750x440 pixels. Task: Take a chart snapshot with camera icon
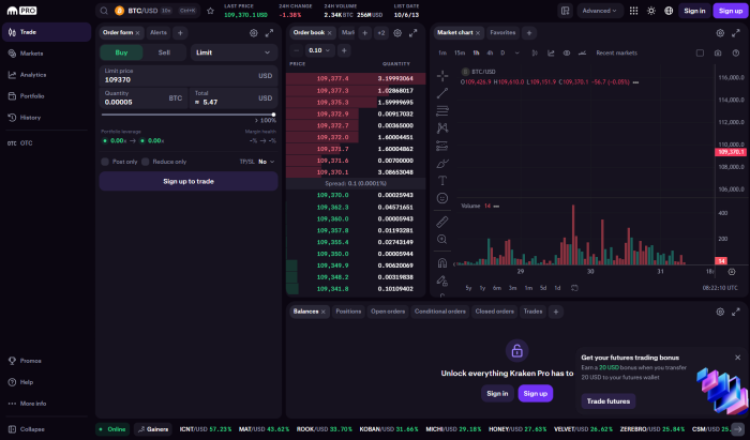click(718, 53)
